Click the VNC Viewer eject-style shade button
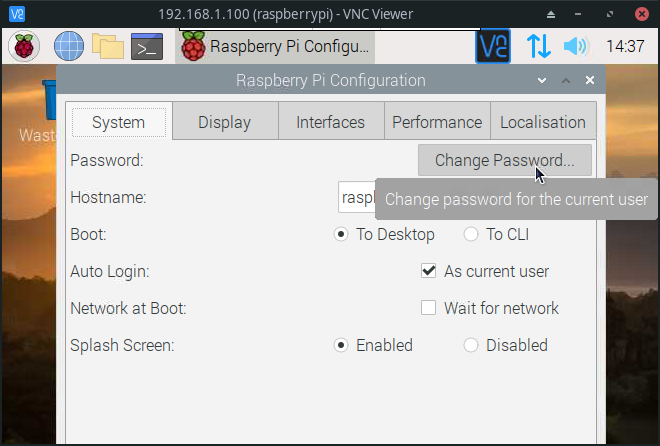Image resolution: width=660 pixels, height=446 pixels. 551,14
